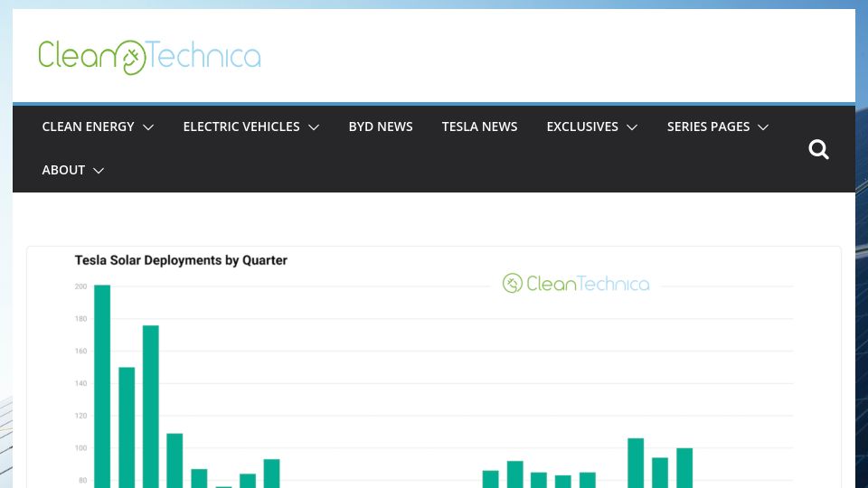Expand the Electric Vehicles menu chevron
This screenshot has height=488, width=868.
pos(314,127)
